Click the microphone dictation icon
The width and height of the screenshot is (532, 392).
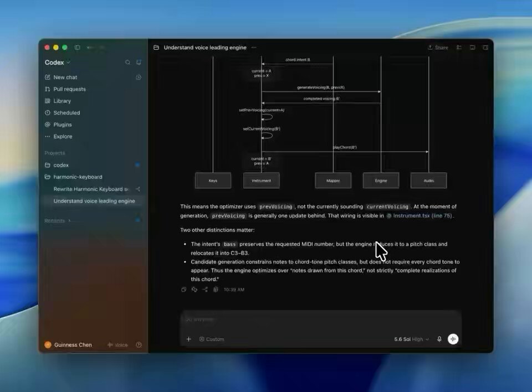coord(439,339)
